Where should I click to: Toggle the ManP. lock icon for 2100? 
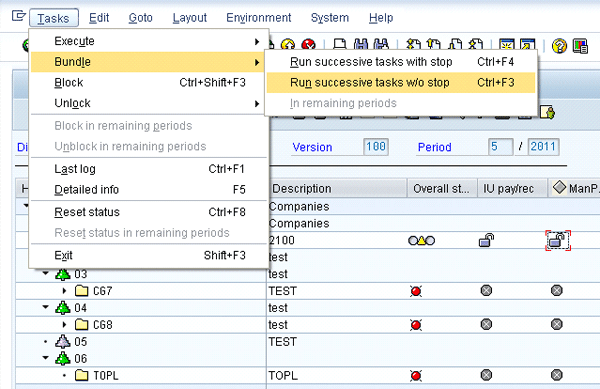557,241
